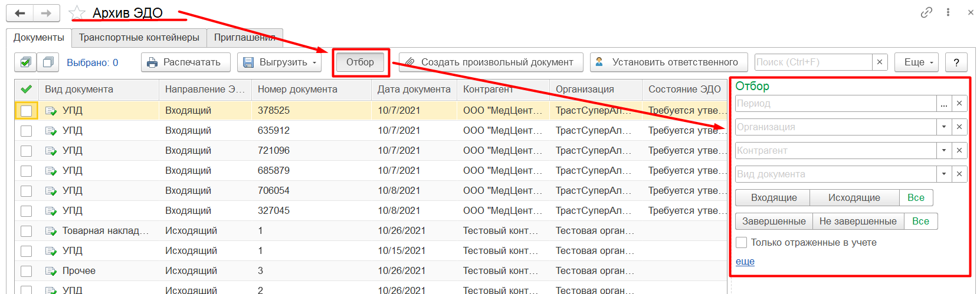The image size is (980, 294).
Task: Tick the checkbox for document 635912
Action: coord(26,131)
